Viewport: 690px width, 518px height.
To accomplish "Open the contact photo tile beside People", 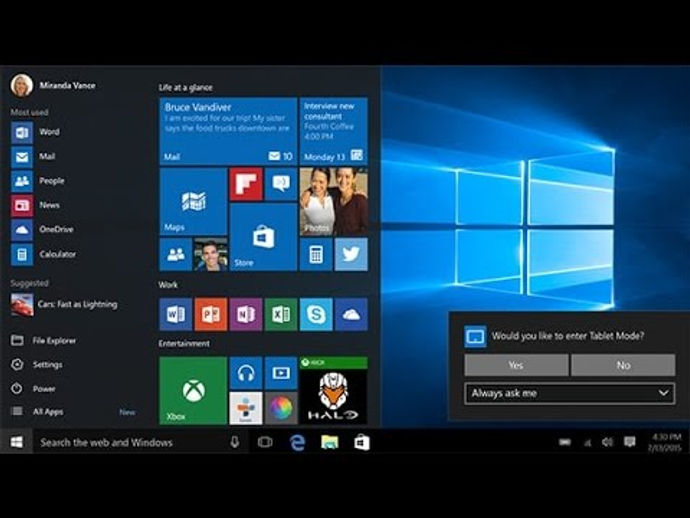I will (211, 254).
